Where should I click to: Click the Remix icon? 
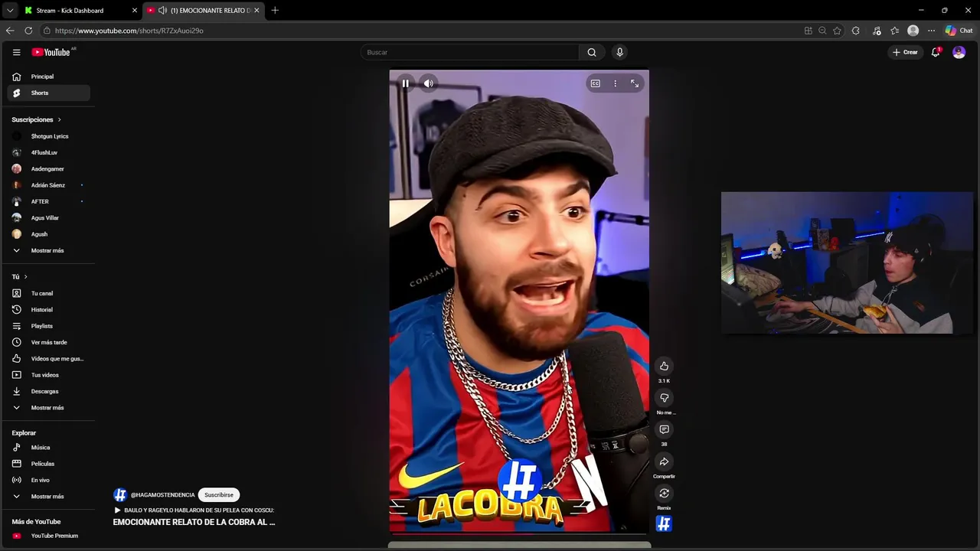(x=664, y=494)
